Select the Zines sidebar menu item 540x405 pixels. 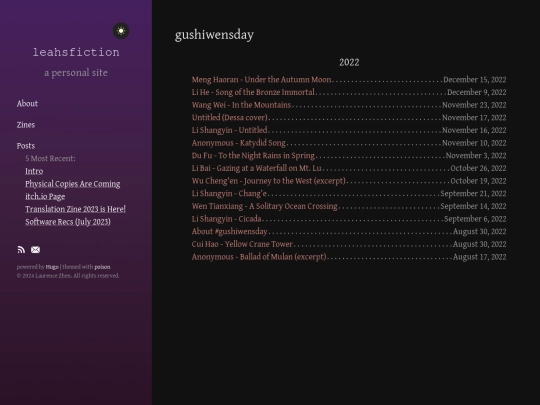tap(26, 125)
